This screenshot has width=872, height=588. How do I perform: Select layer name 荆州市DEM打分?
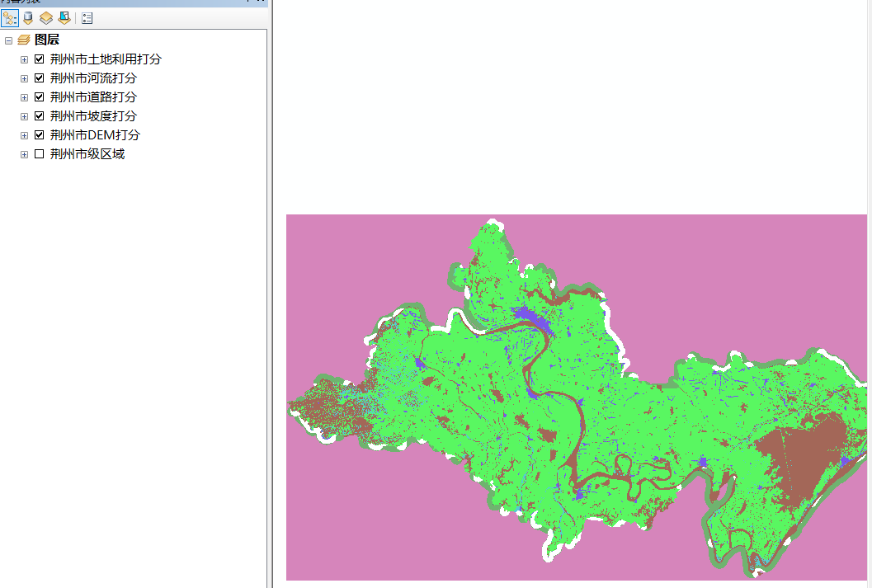pyautogui.click(x=95, y=134)
